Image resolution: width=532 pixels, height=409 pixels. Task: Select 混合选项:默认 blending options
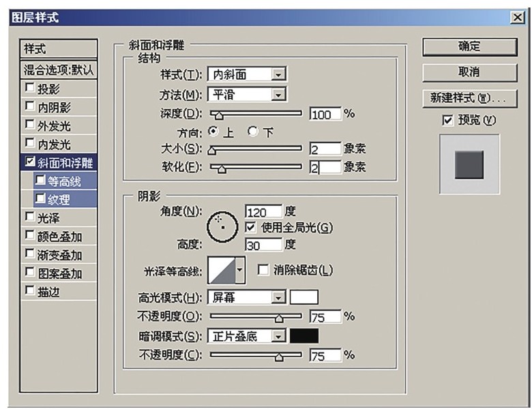click(x=59, y=70)
